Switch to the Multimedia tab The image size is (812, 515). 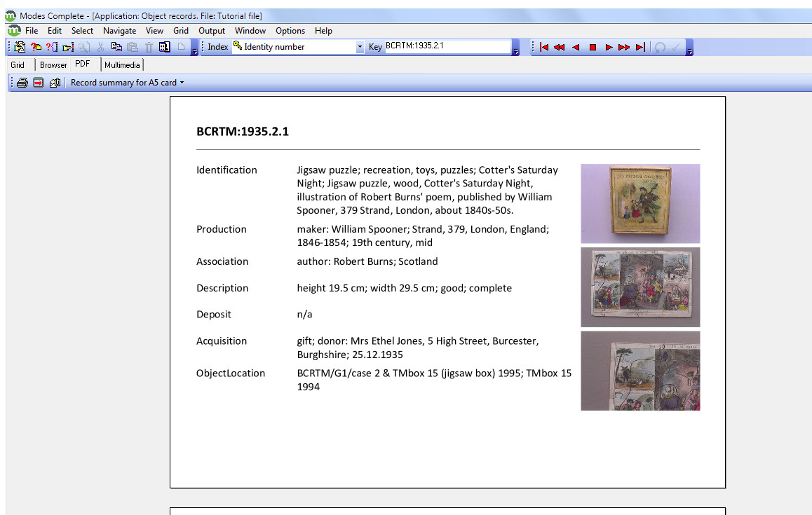pyautogui.click(x=122, y=64)
